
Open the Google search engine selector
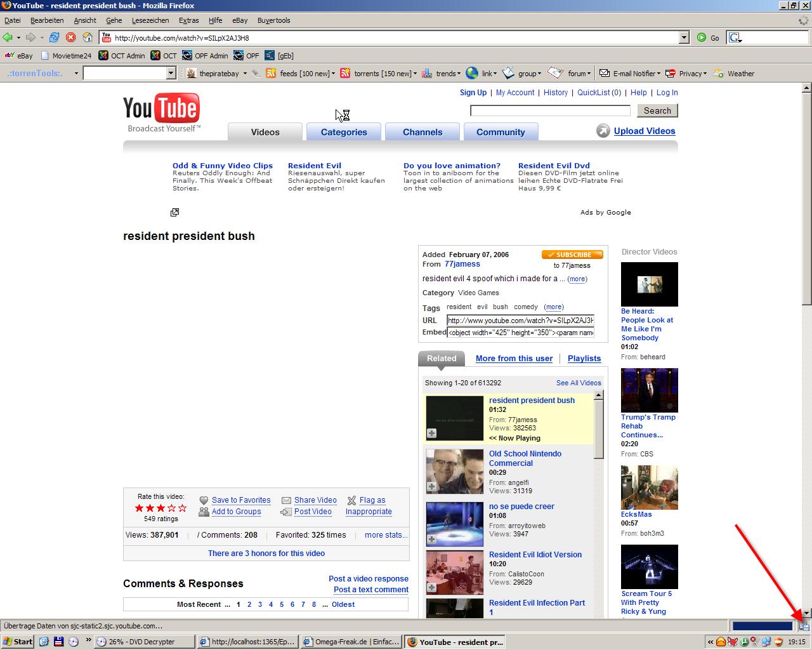point(736,37)
